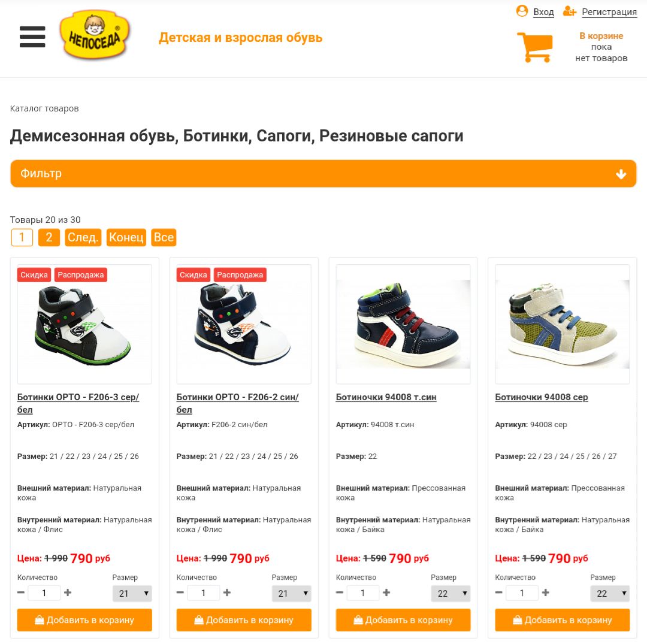This screenshot has width=647, height=644.
Task: Add Ботинки ОРТО F206-2 син/бел to cart
Action: point(244,619)
